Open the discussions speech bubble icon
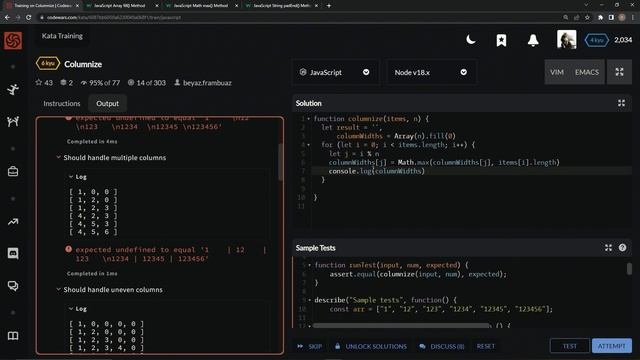Screen dimensions: 640x360 [13, 286]
